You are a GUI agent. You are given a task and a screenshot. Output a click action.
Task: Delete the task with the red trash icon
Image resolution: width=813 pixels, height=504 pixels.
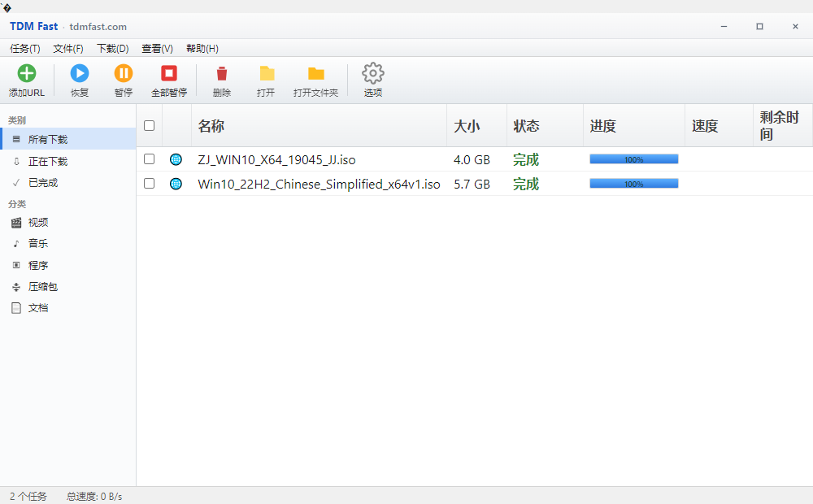tap(222, 74)
